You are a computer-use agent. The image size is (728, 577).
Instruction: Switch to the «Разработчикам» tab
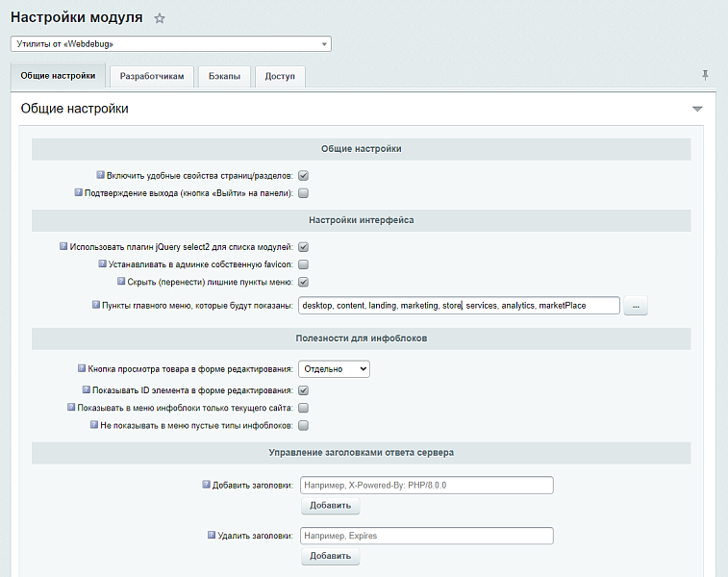pos(152,76)
